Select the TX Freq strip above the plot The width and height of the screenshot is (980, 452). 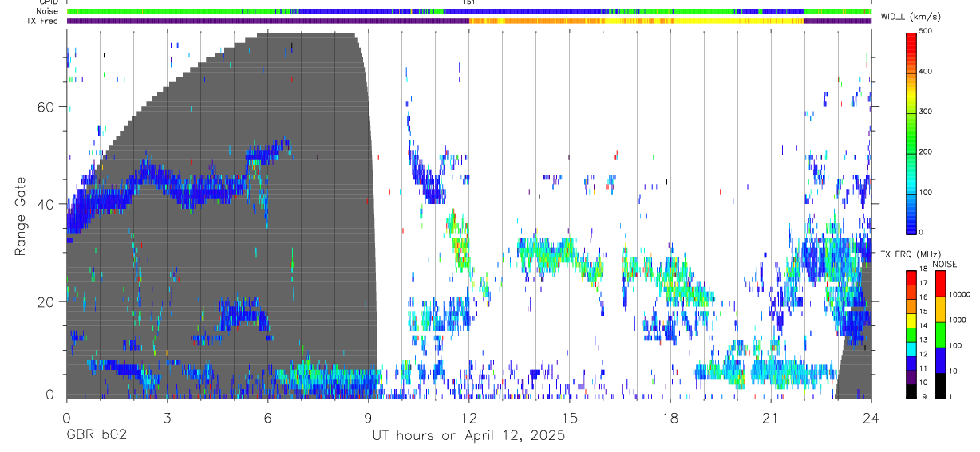(469, 22)
